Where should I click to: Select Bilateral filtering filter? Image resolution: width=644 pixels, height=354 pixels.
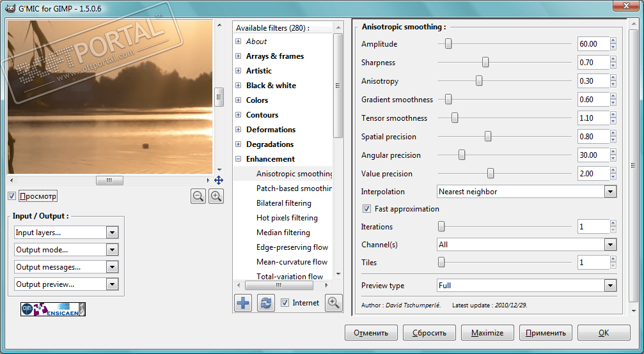[284, 203]
